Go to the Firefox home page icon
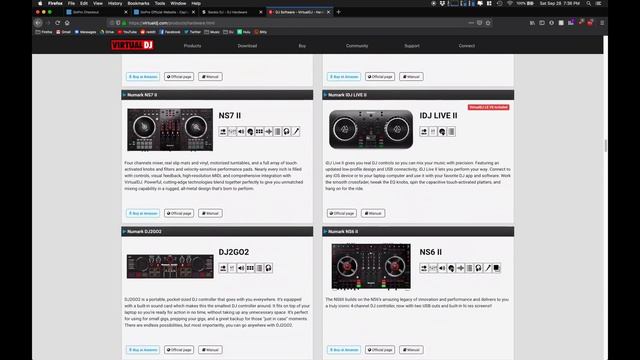This screenshot has height=360, width=640. pyautogui.click(x=67, y=23)
